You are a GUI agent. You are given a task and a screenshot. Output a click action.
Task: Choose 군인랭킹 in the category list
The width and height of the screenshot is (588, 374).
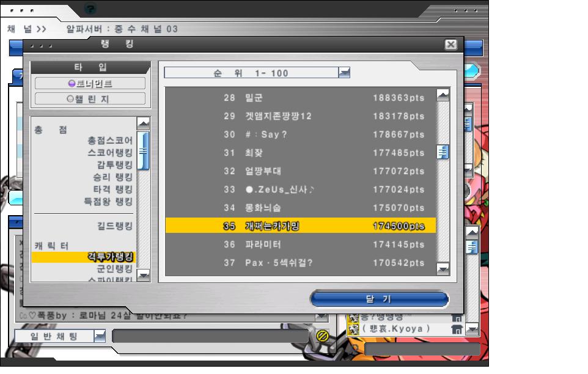coord(115,269)
